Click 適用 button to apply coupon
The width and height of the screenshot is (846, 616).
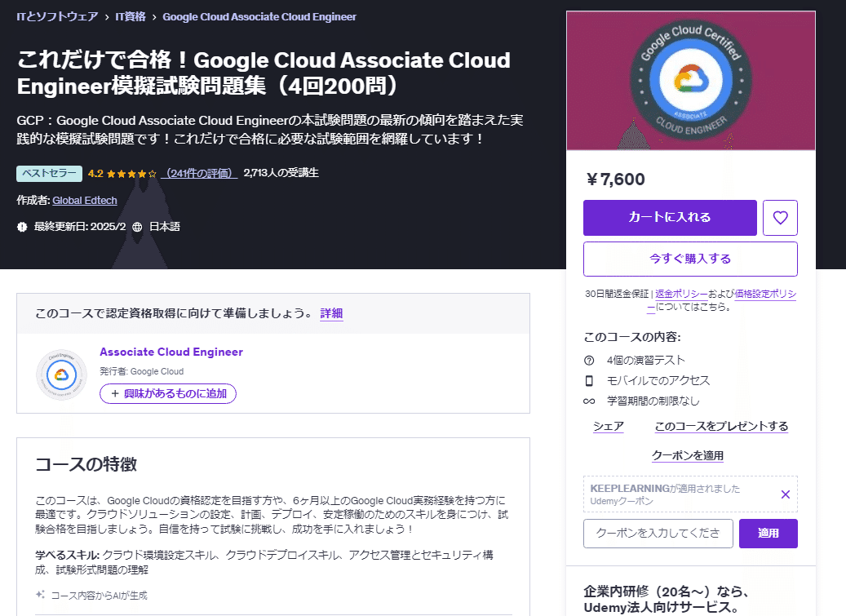(768, 534)
